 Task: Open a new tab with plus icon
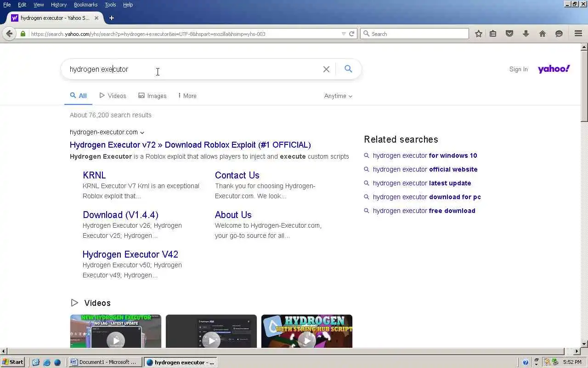tap(111, 18)
